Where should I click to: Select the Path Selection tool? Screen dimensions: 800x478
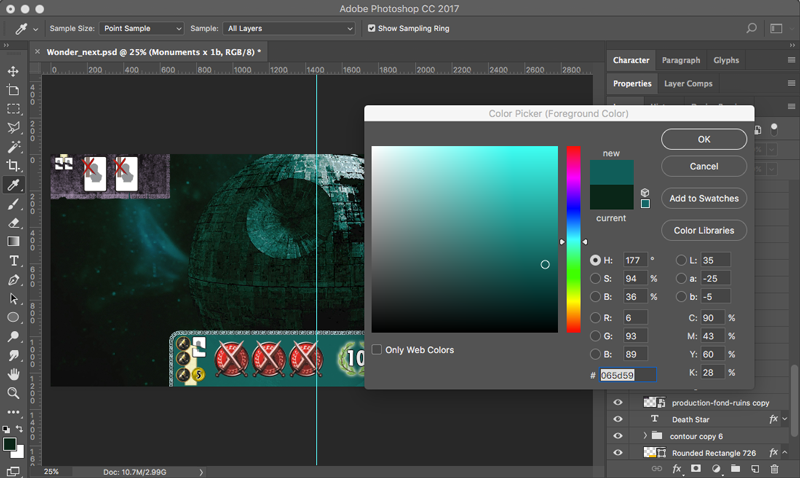13,298
